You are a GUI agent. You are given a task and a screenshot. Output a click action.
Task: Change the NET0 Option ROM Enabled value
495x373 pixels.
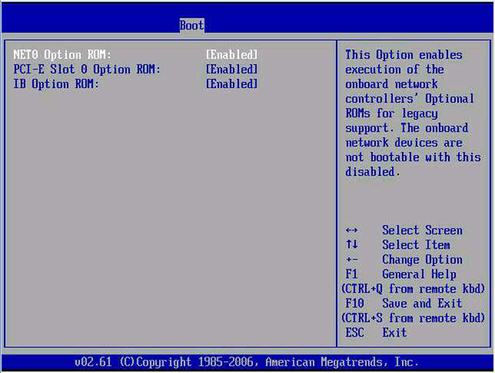[232, 55]
